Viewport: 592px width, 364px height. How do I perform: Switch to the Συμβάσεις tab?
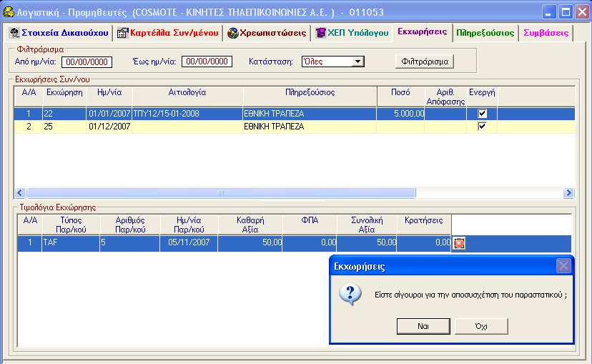[546, 33]
